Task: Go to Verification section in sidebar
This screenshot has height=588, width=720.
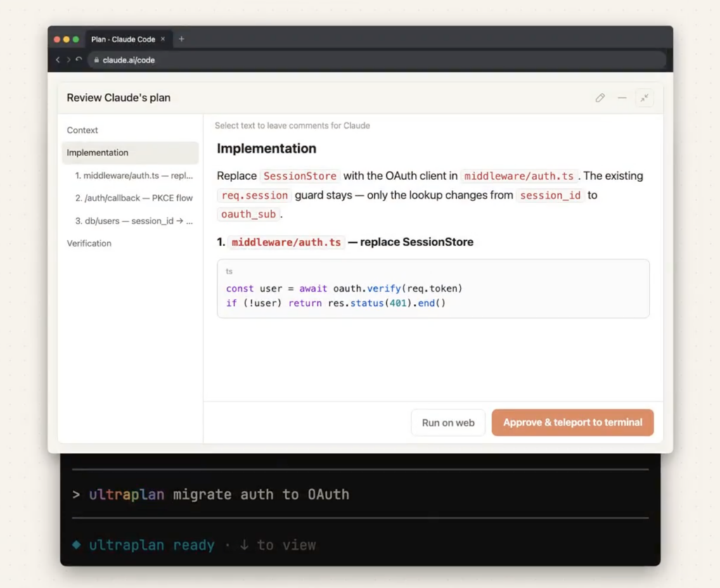Action: (x=89, y=243)
